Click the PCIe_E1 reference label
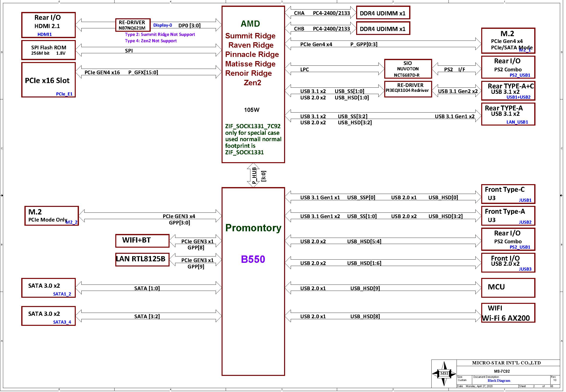 pyautogui.click(x=64, y=94)
